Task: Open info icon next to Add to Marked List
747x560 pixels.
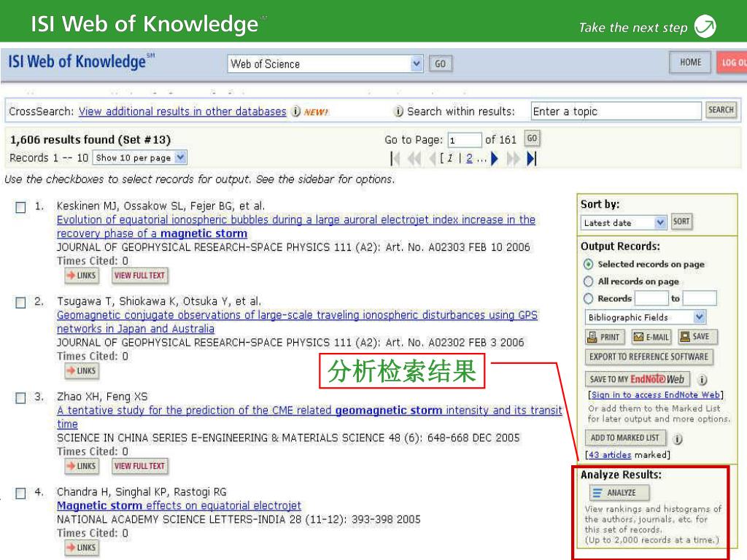Action: click(x=678, y=438)
